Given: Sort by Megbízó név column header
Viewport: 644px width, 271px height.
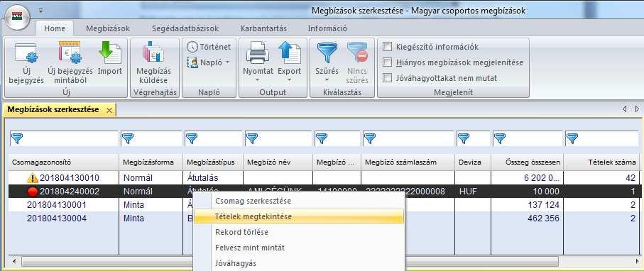Looking at the screenshot, I should tap(278, 162).
